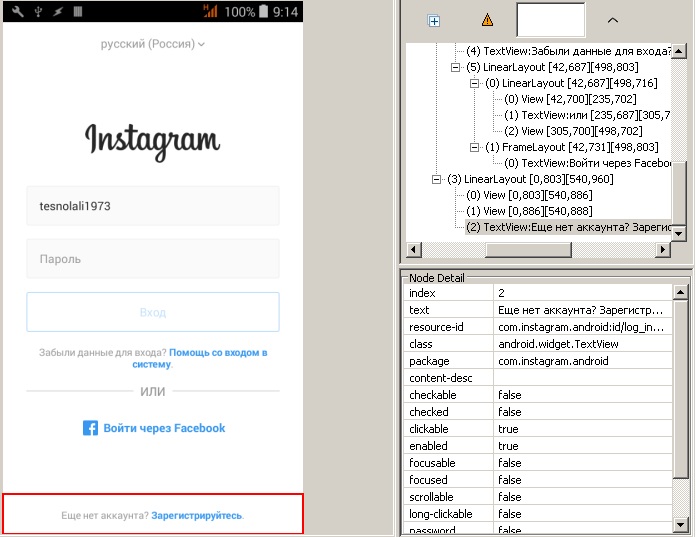Screen dimensions: 696x537
Task: Select tree node (4) TextView:Забыли данные для входа
Action: (568, 51)
